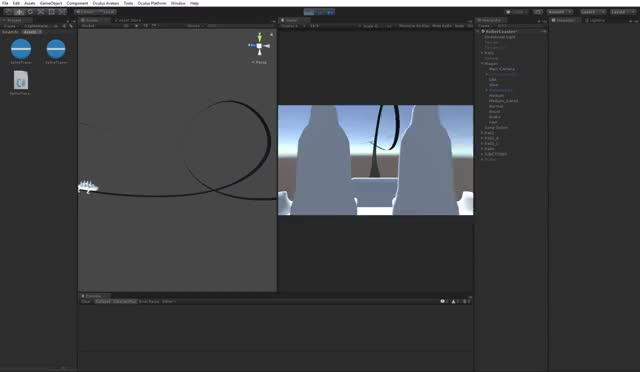Open the Layers dropdown
Viewport: 640px width, 372px height.
(592, 12)
